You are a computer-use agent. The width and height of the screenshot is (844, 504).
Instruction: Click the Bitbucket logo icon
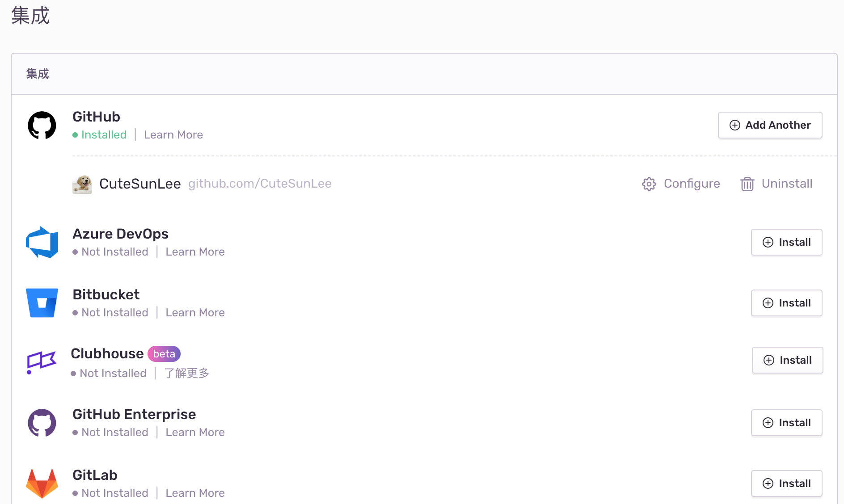(42, 303)
